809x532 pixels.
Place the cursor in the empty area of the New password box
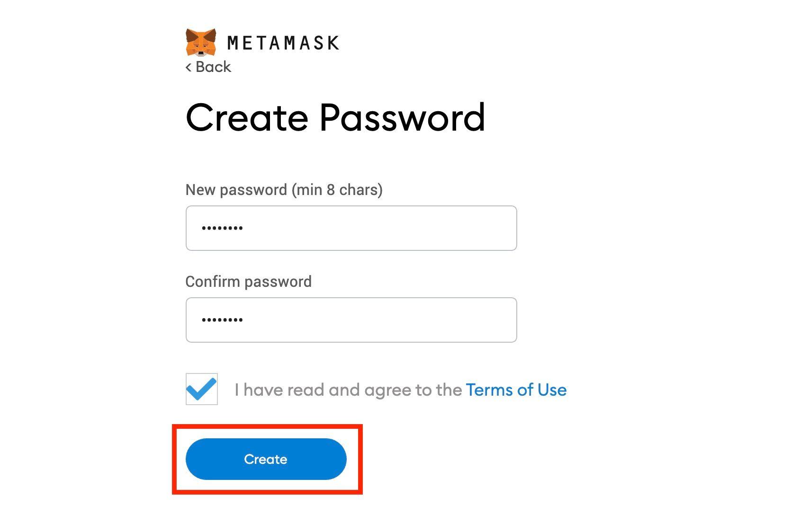[379, 228]
